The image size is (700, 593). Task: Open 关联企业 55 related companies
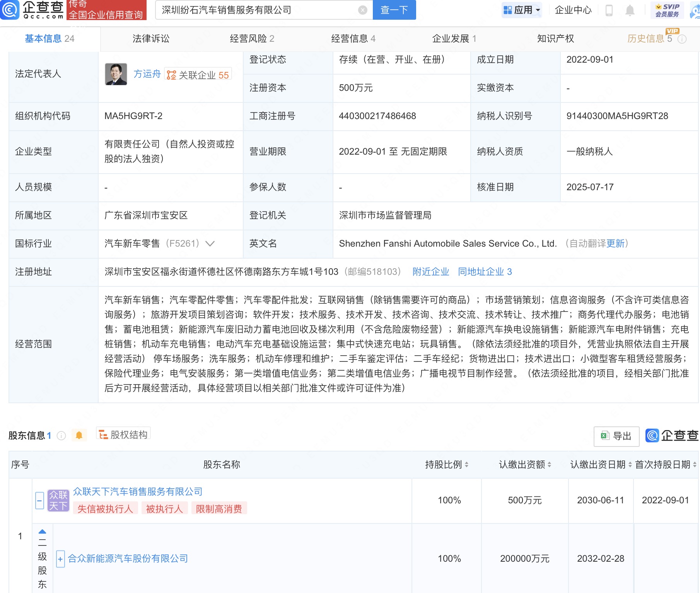click(x=198, y=75)
